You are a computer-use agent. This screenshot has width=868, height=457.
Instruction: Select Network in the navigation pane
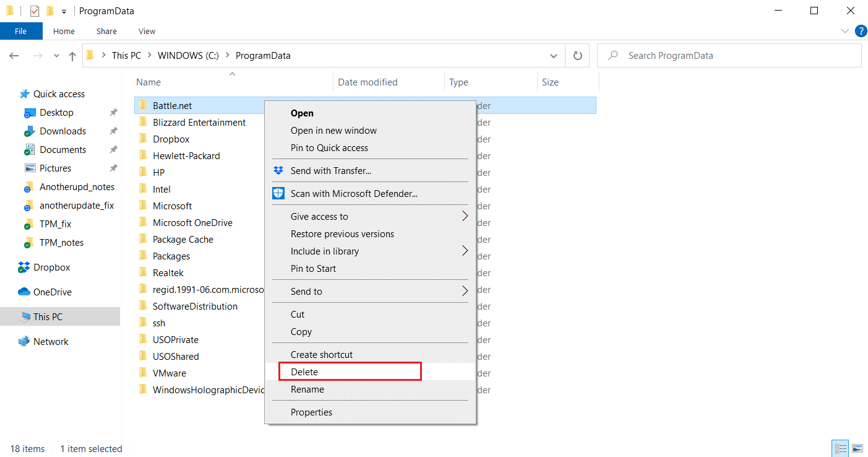pos(51,342)
